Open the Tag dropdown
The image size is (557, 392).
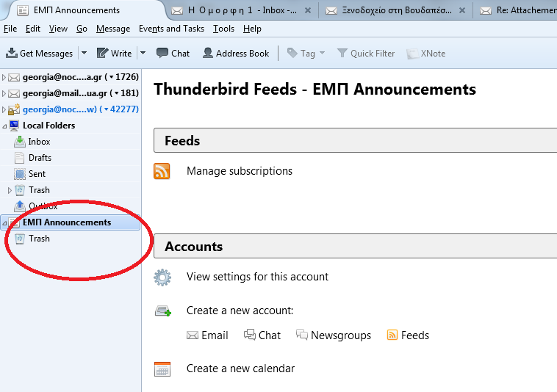tap(306, 53)
